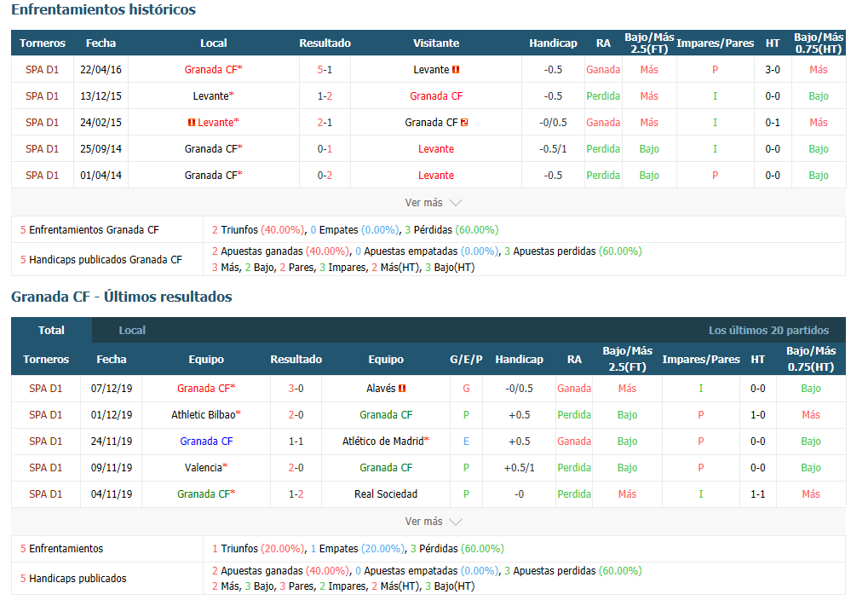Click Fecha header in Últimos resultados table
The image size is (868, 606).
[x=112, y=360]
